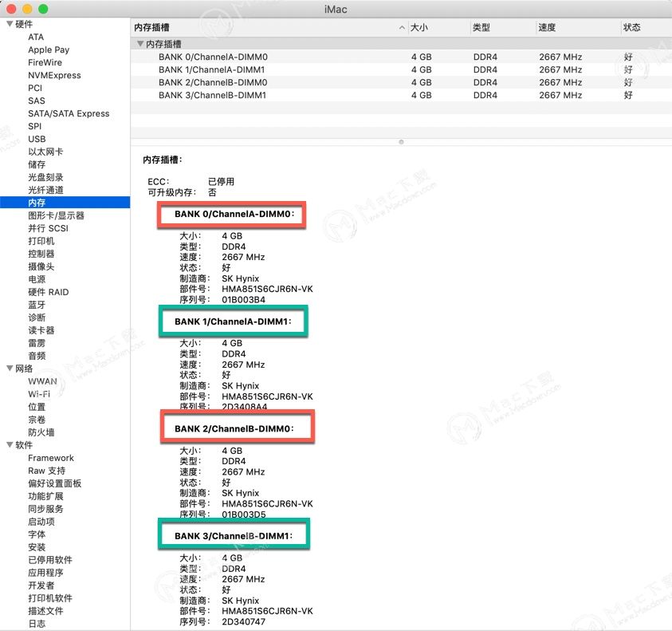Select BANK 1/ChannelA-DIMM1 table row
The image size is (672, 631).
(x=401, y=69)
